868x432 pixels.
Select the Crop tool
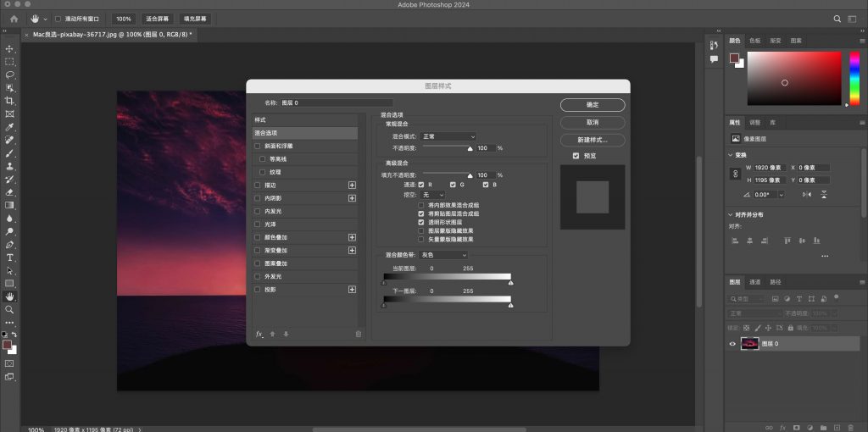(x=9, y=101)
